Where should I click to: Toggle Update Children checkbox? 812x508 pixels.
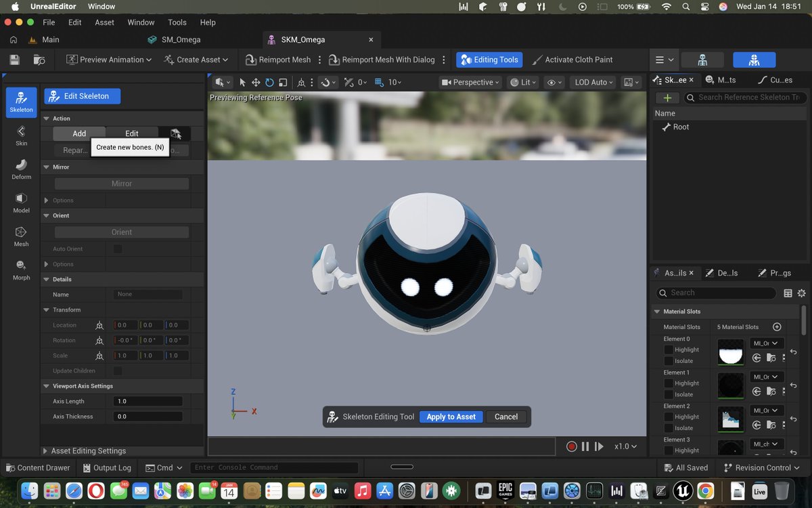click(118, 371)
